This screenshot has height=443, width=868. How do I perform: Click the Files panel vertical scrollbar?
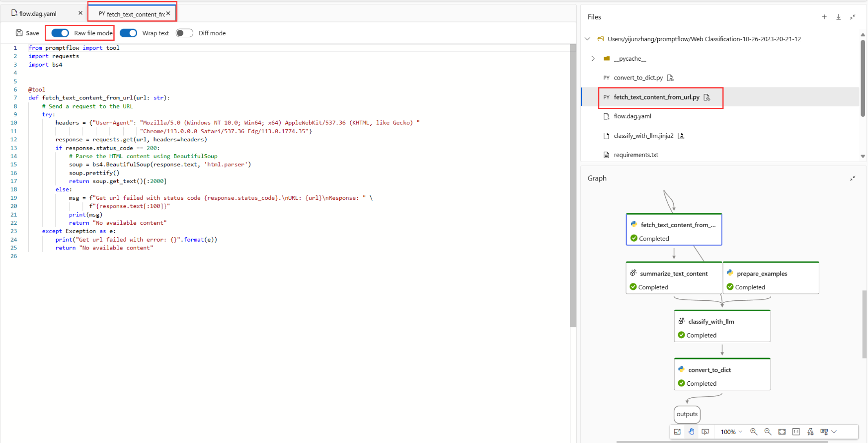pos(863,80)
